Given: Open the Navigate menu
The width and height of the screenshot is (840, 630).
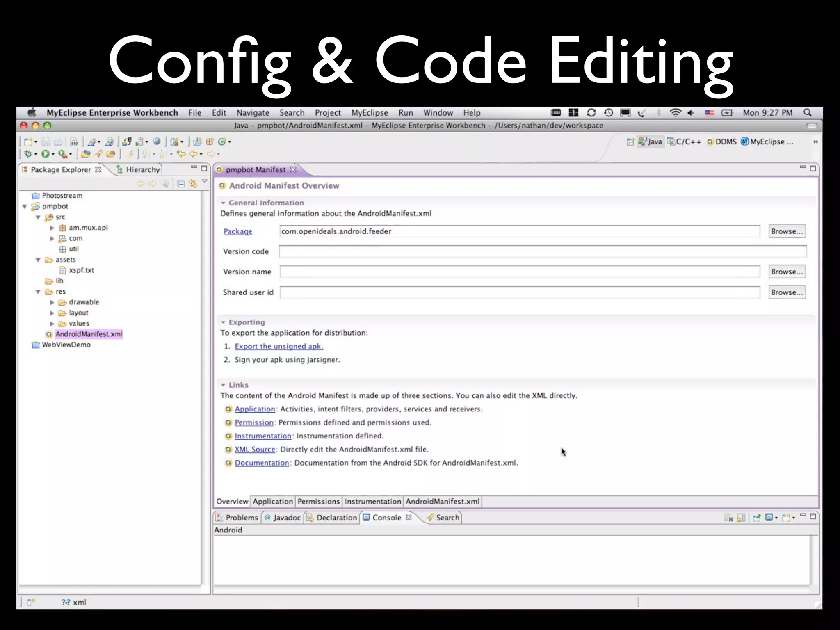Looking at the screenshot, I should click(x=253, y=113).
